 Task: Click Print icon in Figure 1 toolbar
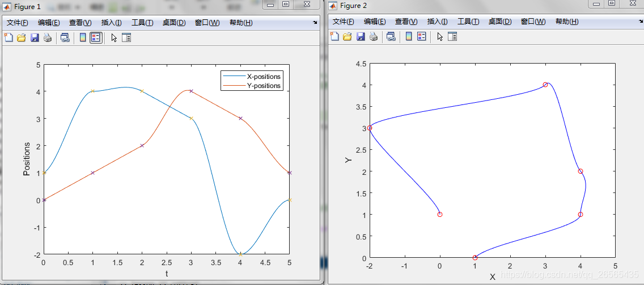coord(48,38)
